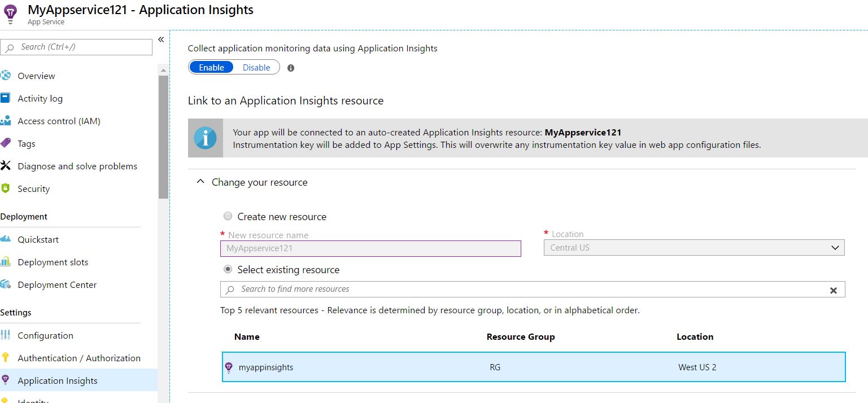
Task: Click Disable to turn off monitoring
Action: point(256,67)
